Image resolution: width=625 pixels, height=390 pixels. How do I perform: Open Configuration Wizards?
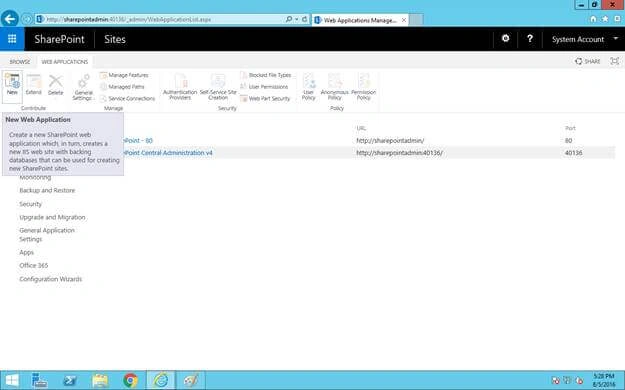pos(51,279)
